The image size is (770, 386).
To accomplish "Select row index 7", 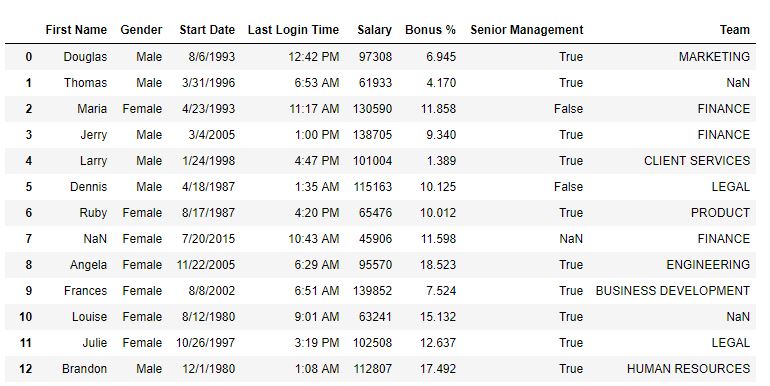I will pyautogui.click(x=28, y=239).
